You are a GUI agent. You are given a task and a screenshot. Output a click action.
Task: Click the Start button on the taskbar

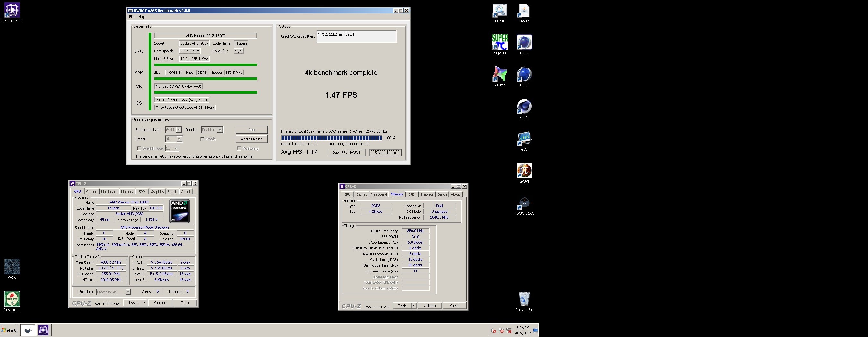coord(9,330)
